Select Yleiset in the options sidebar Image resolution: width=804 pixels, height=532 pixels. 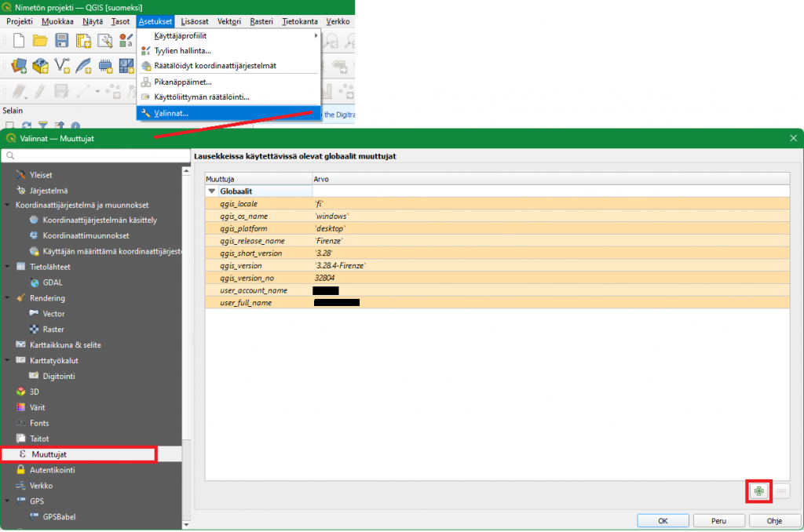pyautogui.click(x=41, y=175)
